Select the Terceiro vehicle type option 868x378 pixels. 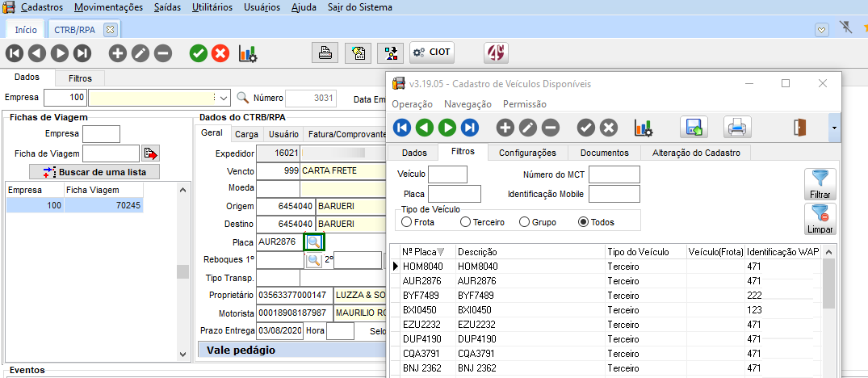(x=465, y=222)
